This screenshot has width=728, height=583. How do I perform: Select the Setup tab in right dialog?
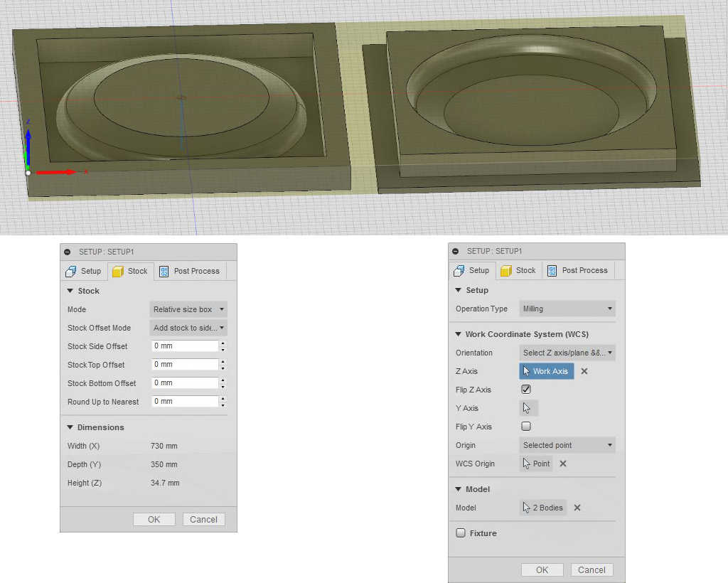click(x=472, y=270)
